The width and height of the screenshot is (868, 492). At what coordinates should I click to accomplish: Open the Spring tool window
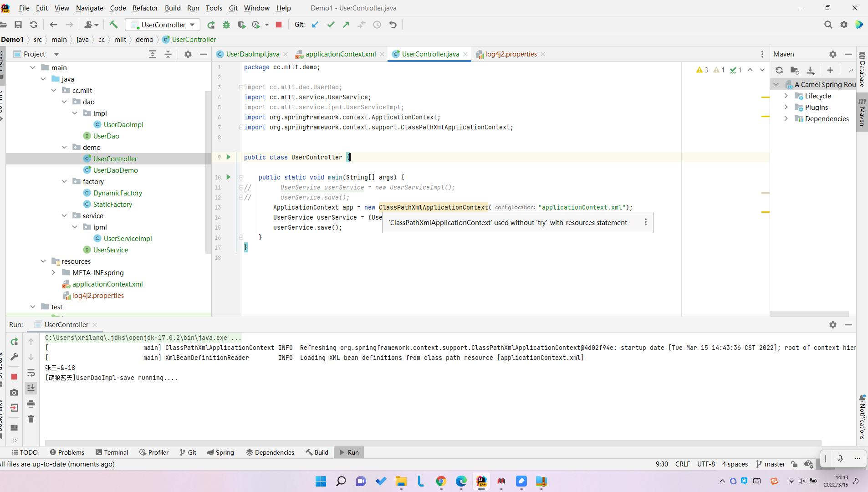click(220, 452)
